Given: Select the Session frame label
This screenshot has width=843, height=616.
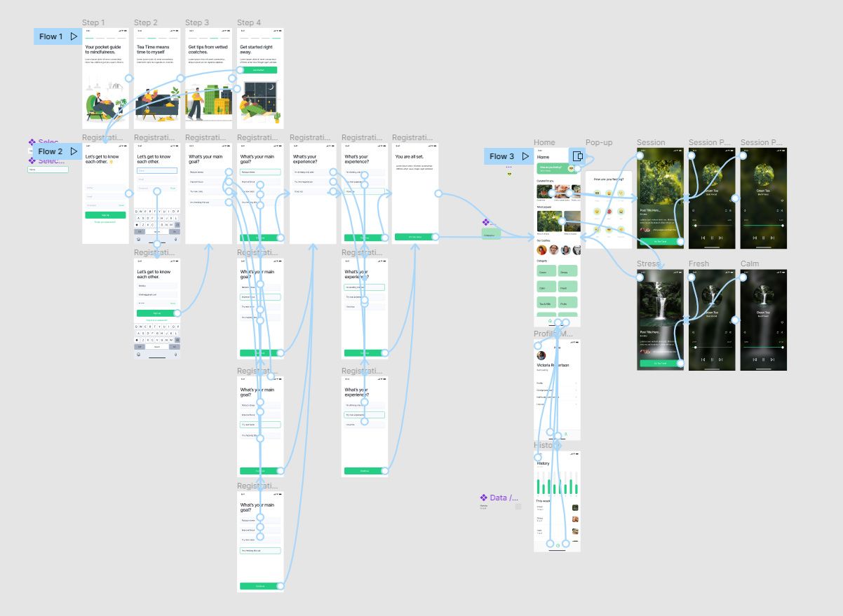Looking at the screenshot, I should [651, 142].
